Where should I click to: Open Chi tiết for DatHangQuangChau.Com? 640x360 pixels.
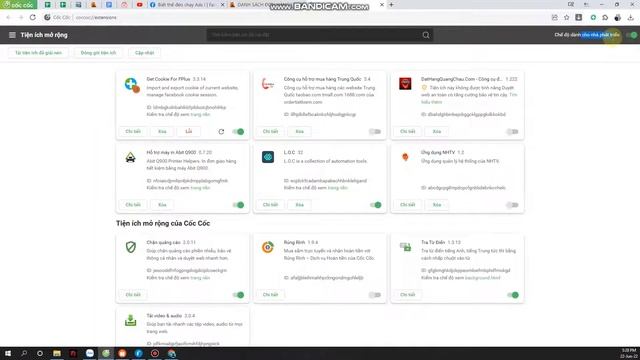pos(407,131)
